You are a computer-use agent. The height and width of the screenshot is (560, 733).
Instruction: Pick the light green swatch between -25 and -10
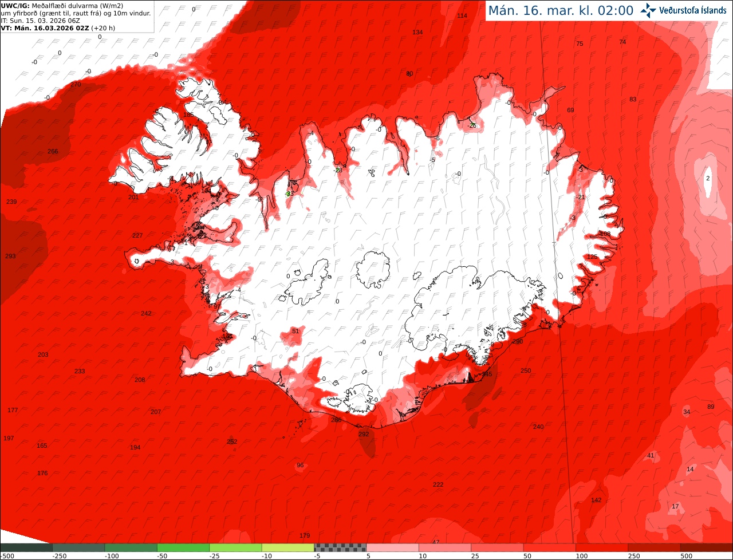click(235, 547)
